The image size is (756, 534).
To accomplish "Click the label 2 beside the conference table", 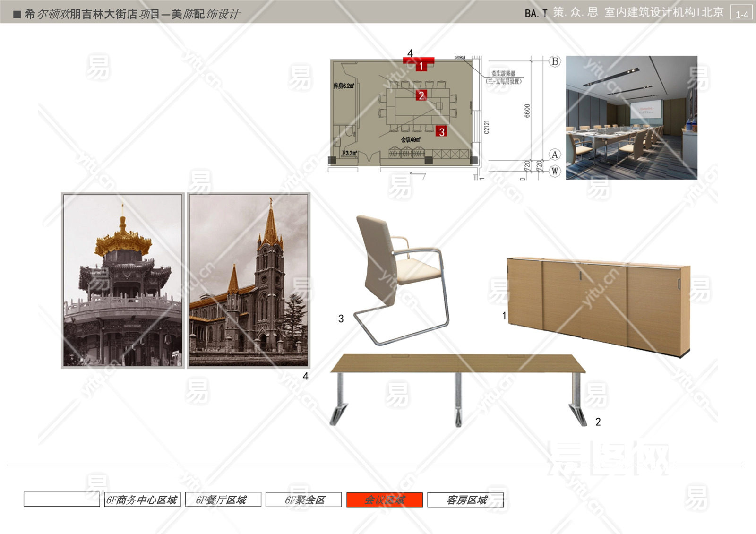I will point(598,422).
